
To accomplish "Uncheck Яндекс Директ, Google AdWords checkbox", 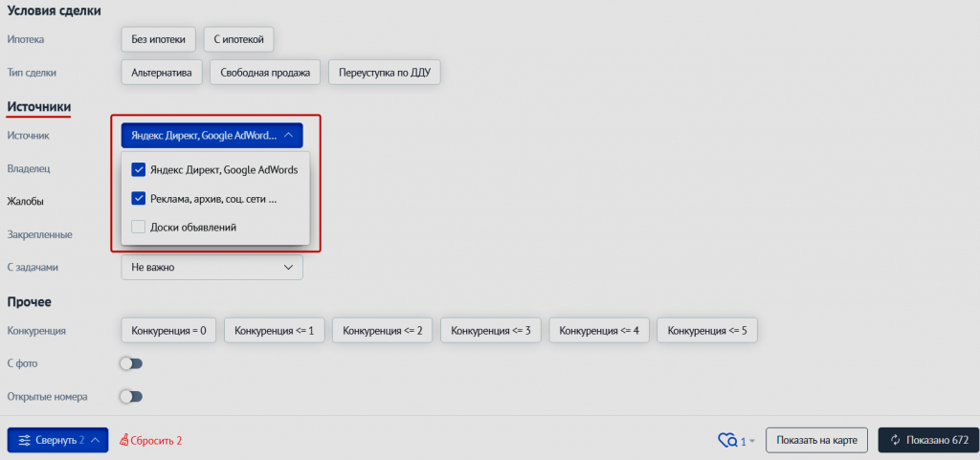I will (x=138, y=170).
